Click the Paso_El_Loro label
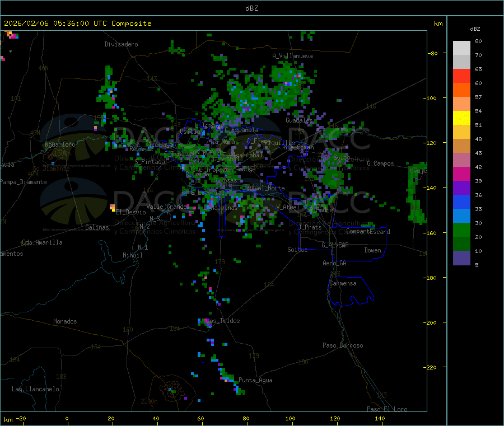The width and height of the screenshot is (504, 426). 388,409
